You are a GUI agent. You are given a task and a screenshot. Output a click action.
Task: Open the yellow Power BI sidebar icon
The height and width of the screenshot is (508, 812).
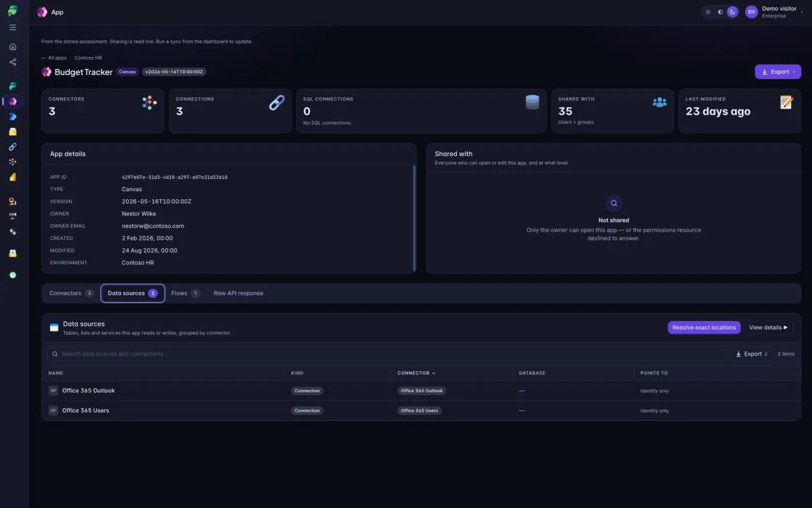click(13, 177)
